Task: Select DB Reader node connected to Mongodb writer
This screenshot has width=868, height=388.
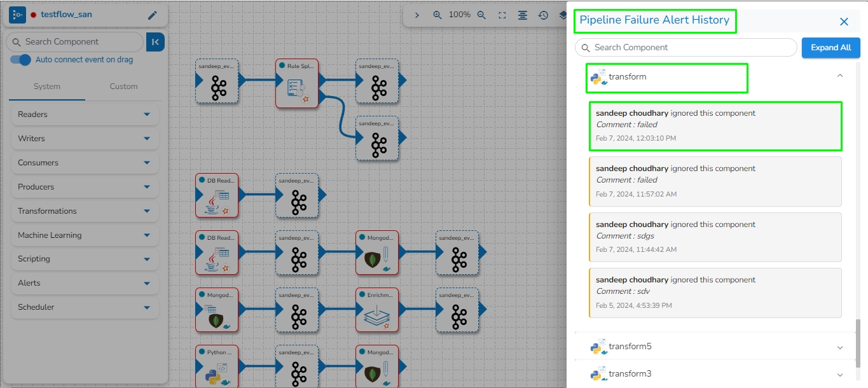Action: pyautogui.click(x=217, y=253)
